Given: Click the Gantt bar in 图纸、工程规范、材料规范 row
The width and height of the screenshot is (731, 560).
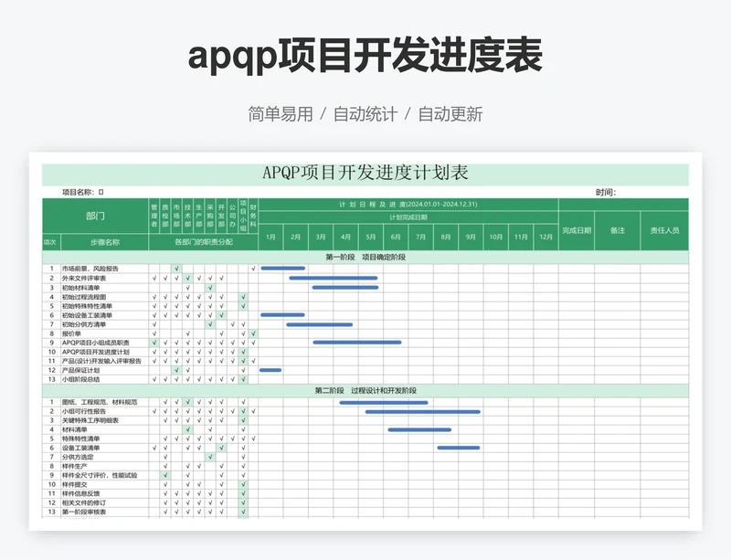Looking at the screenshot, I should point(384,402).
